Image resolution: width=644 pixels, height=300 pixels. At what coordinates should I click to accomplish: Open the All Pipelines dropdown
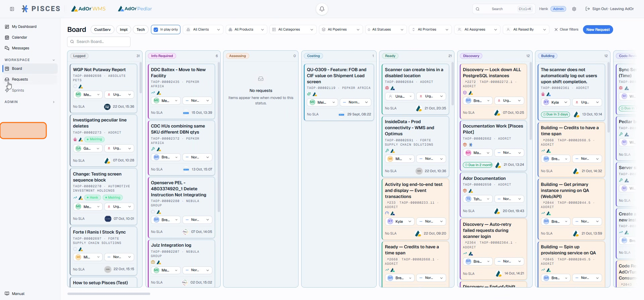341,30
